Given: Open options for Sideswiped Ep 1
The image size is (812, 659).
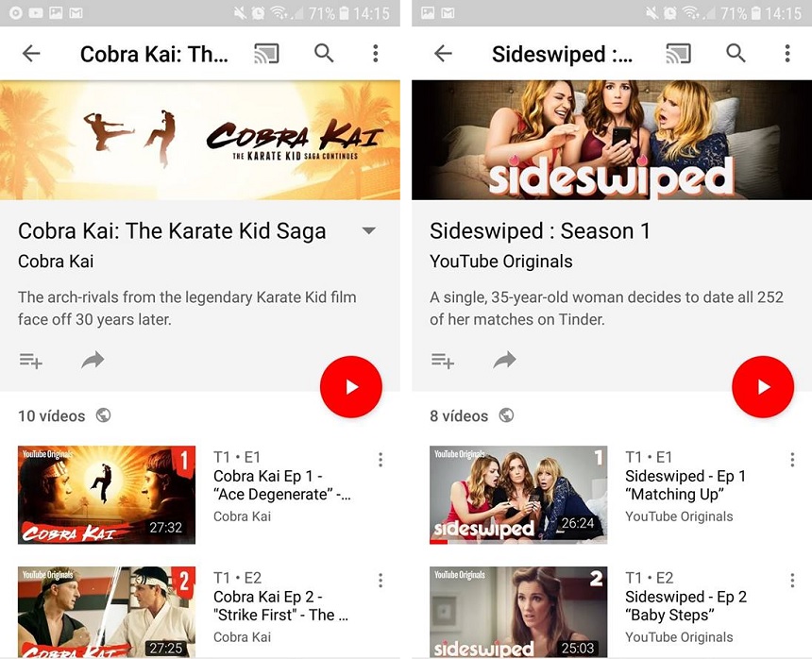Looking at the screenshot, I should tap(792, 460).
